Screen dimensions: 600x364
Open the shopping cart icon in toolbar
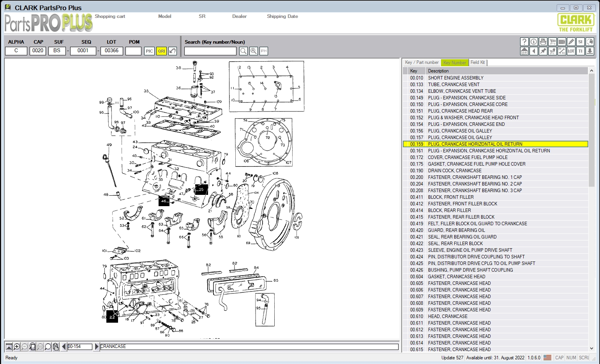point(552,42)
